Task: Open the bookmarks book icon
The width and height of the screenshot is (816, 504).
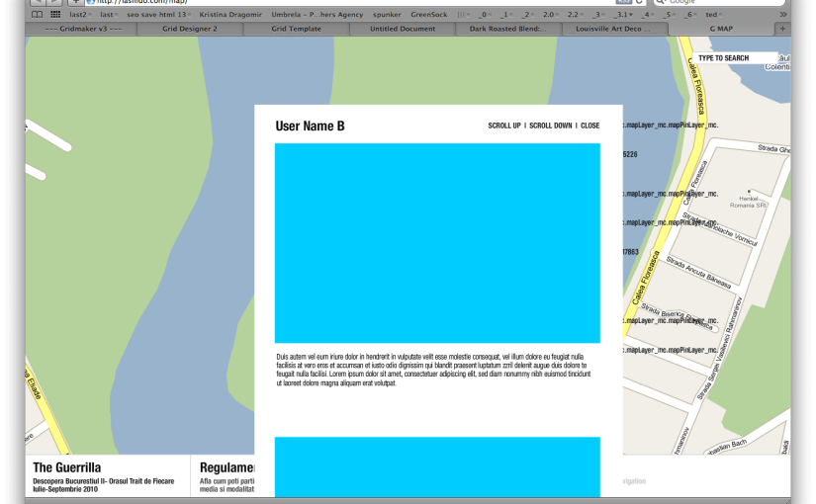Action: 37,15
